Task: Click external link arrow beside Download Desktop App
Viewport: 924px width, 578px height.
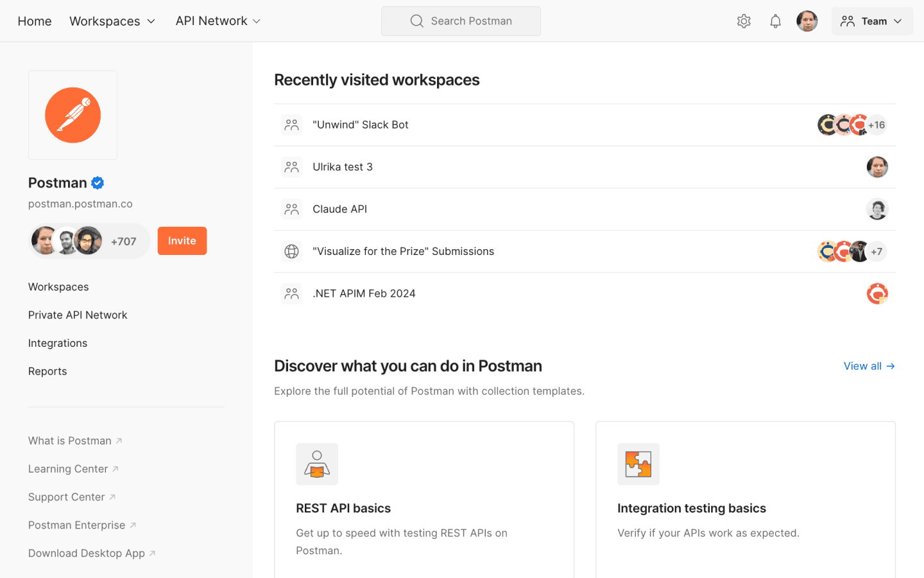Action: (x=152, y=553)
